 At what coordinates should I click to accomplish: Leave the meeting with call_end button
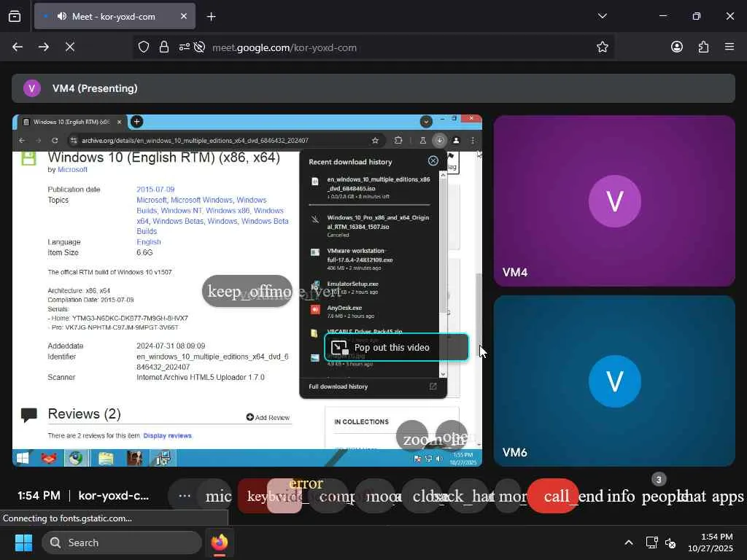(x=553, y=496)
